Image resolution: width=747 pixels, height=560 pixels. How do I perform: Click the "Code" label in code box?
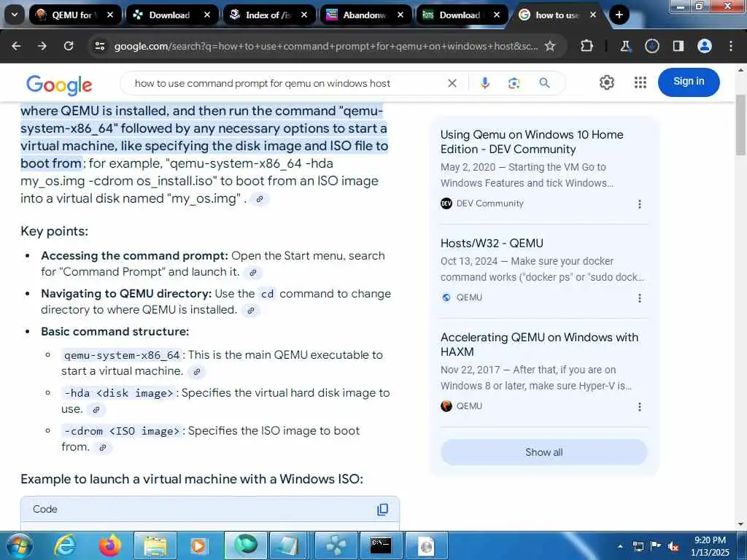coord(44,509)
